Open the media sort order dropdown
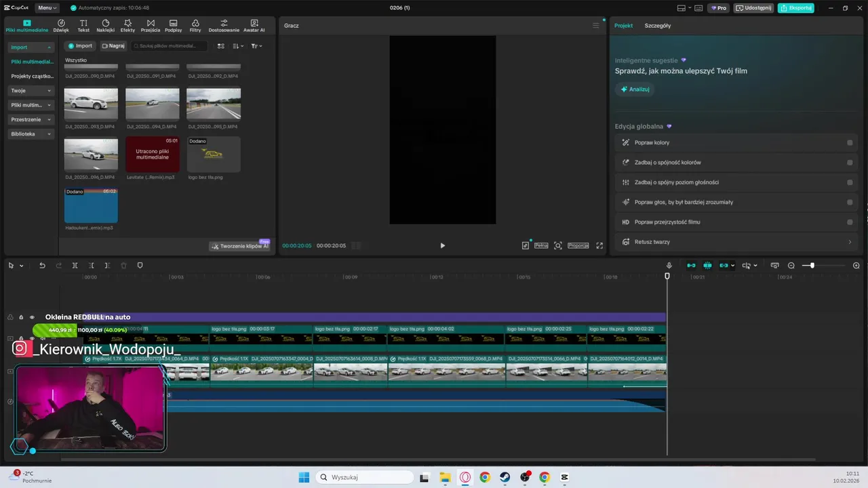The width and height of the screenshot is (868, 488). point(238,46)
